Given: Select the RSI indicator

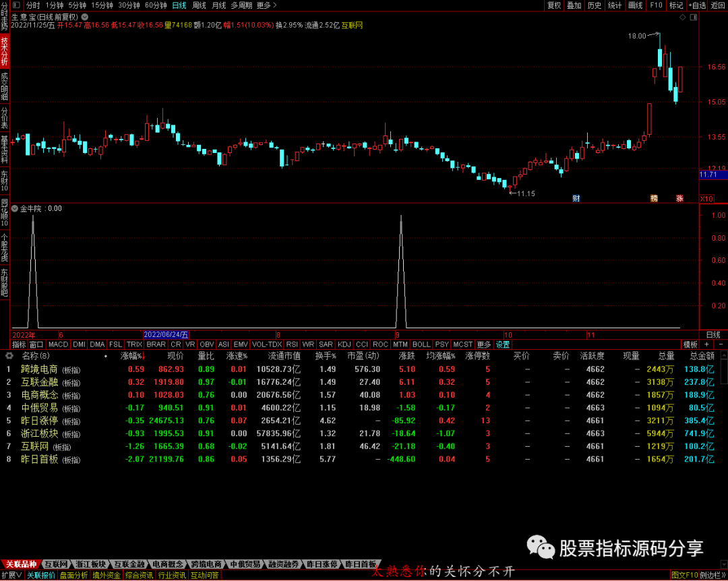Looking at the screenshot, I should (x=292, y=344).
